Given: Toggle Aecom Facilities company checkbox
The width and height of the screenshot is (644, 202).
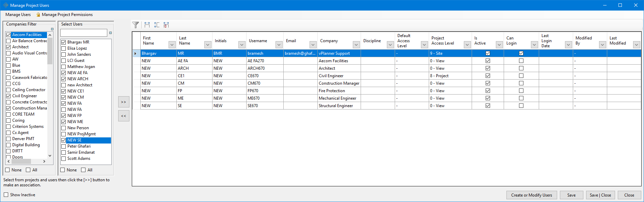Looking at the screenshot, I should [x=9, y=35].
